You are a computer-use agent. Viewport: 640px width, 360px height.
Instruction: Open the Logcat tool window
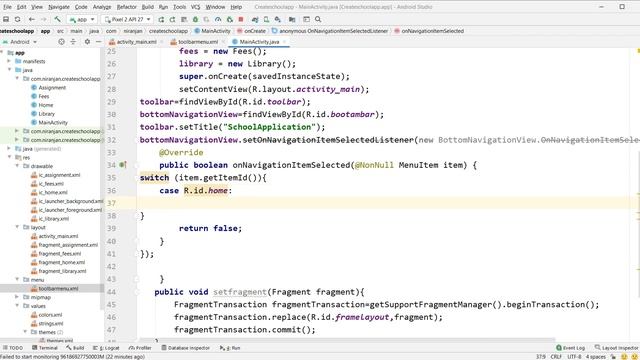point(106,348)
